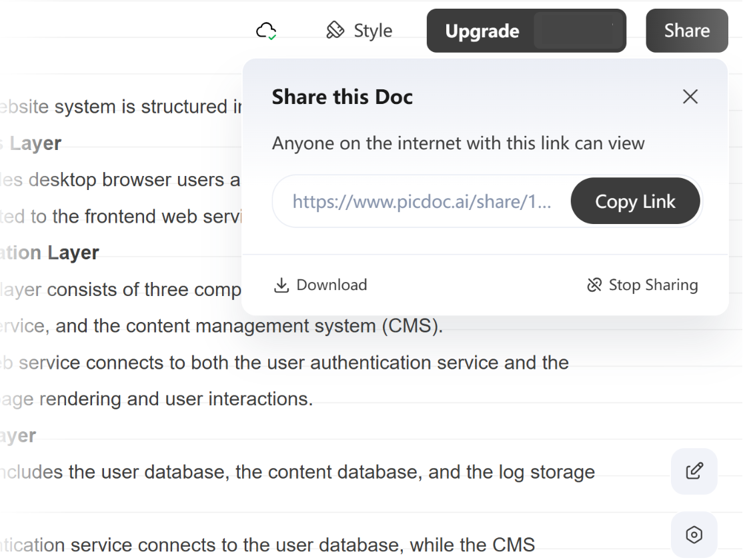
Task: Click the Upgrade button
Action: [482, 31]
